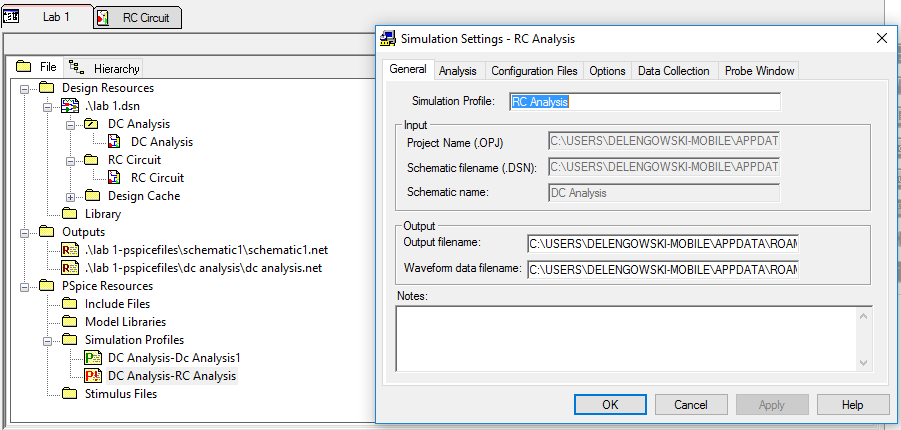Select the File view tab
Image resolution: width=901 pixels, height=430 pixels.
pos(36,67)
